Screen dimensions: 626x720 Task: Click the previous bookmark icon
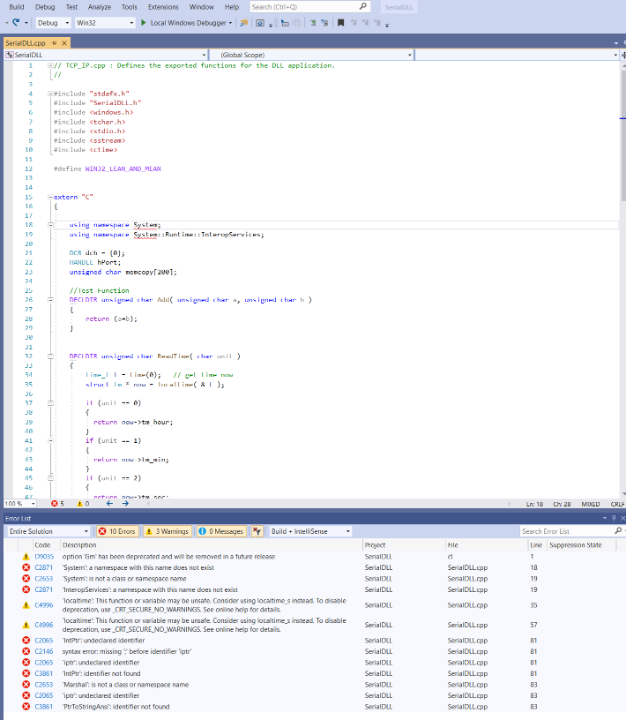[354, 22]
